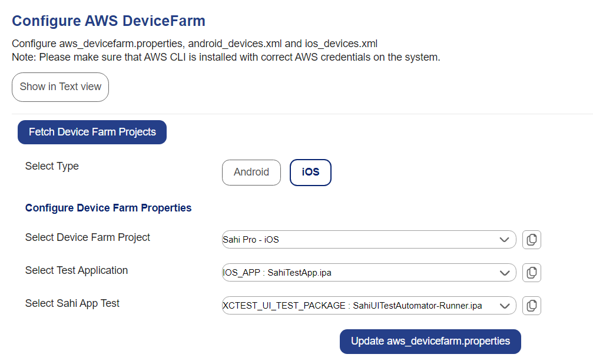Switch to Show in Text view
The image size is (593, 364).
click(61, 87)
